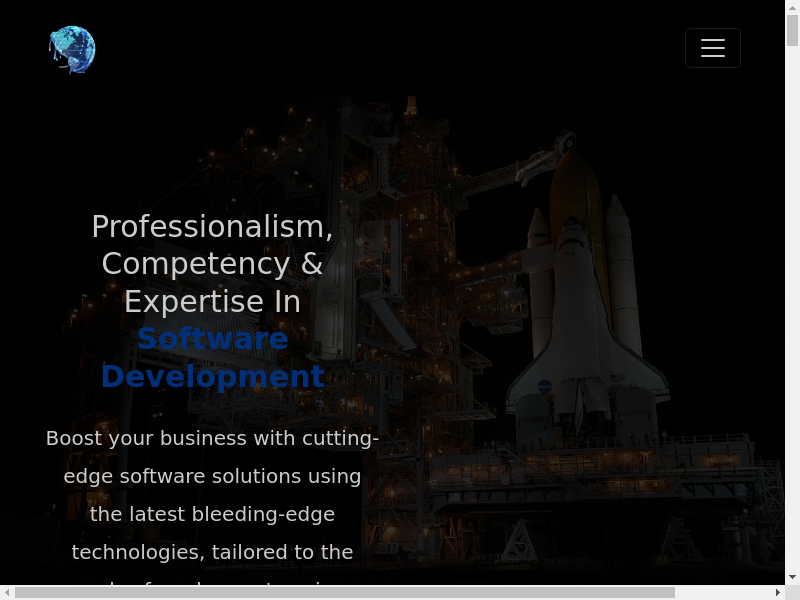Open the hamburger navigation menu
The width and height of the screenshot is (800, 600).
(712, 48)
